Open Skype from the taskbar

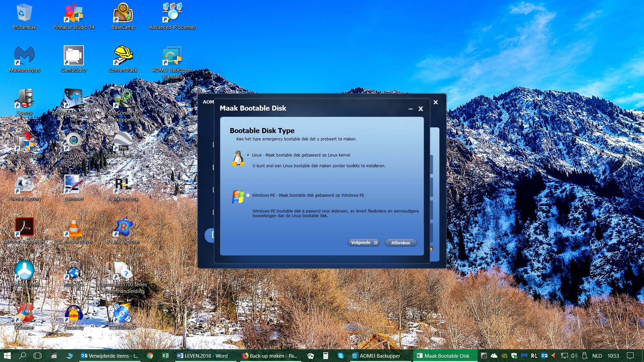point(340,356)
